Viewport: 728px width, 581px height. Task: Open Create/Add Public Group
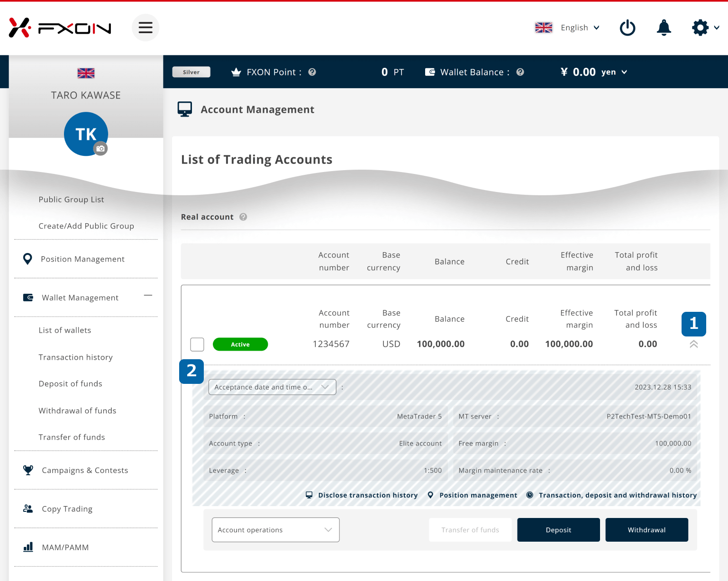[86, 226]
